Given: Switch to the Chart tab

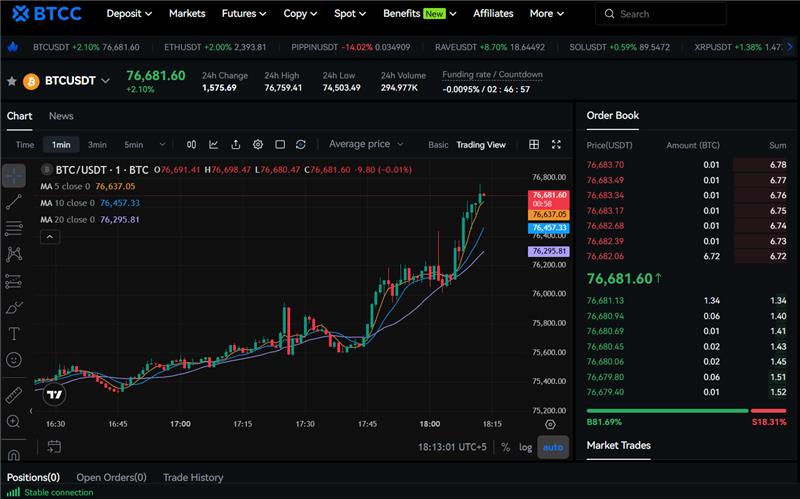Looking at the screenshot, I should tap(19, 116).
